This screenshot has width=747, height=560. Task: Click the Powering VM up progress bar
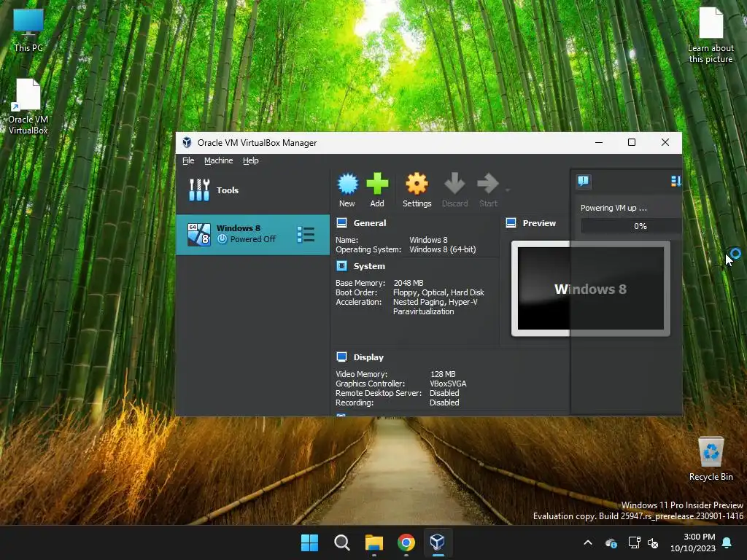coord(631,226)
